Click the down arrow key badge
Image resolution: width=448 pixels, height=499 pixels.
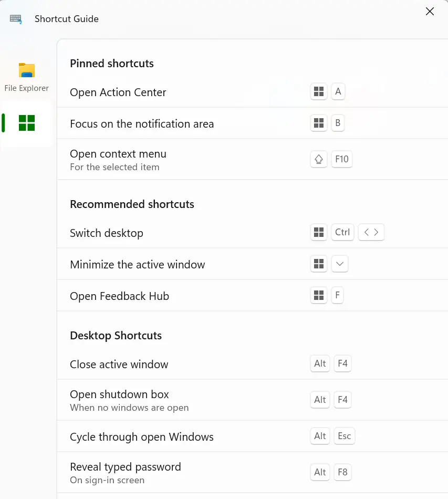(339, 264)
